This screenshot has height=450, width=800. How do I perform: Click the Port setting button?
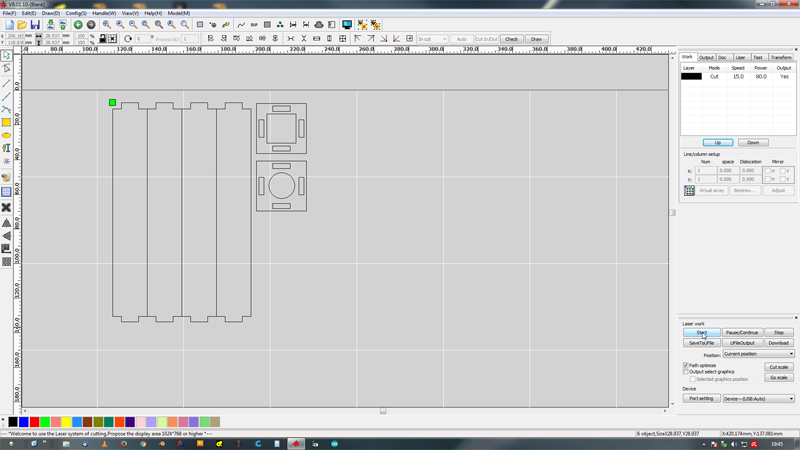pyautogui.click(x=702, y=398)
